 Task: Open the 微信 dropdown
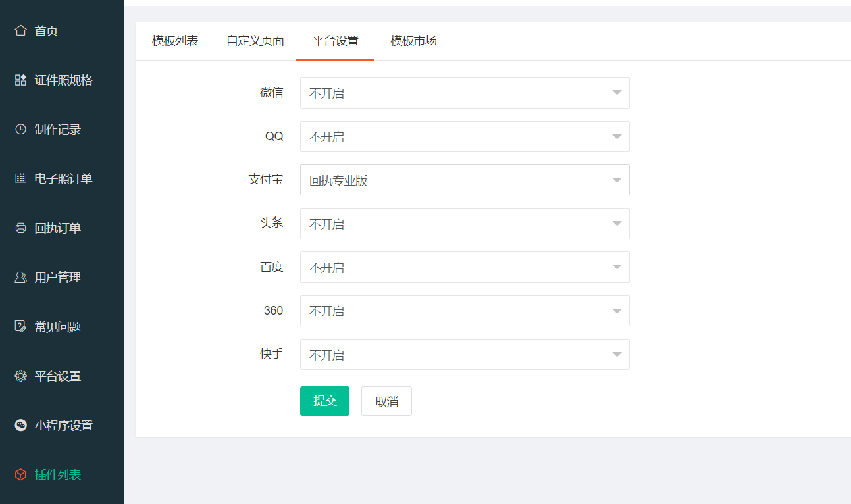click(465, 93)
